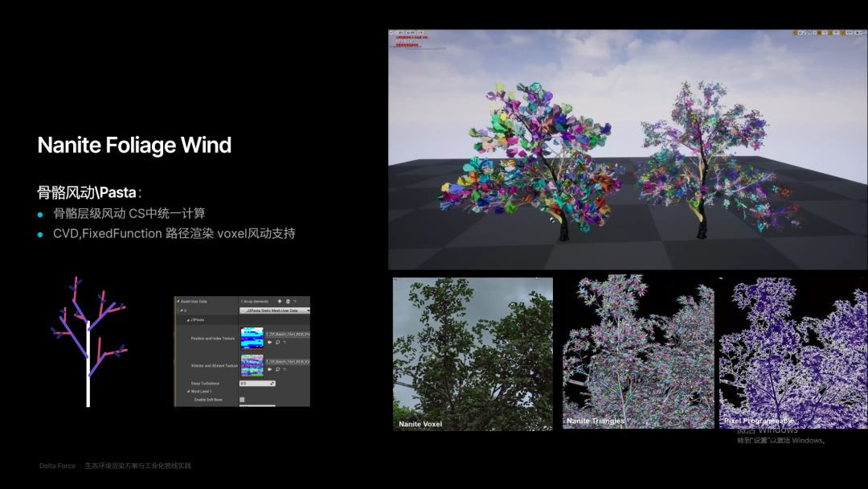Click the "Nanite Voxel" image caption
The height and width of the screenshot is (489, 868).
click(420, 424)
